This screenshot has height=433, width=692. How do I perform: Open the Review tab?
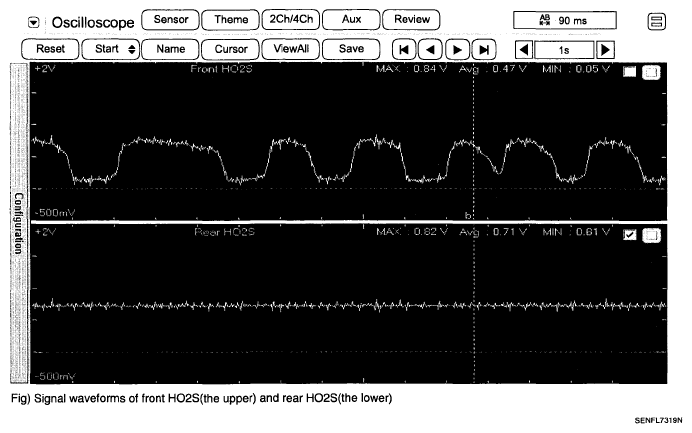click(411, 20)
